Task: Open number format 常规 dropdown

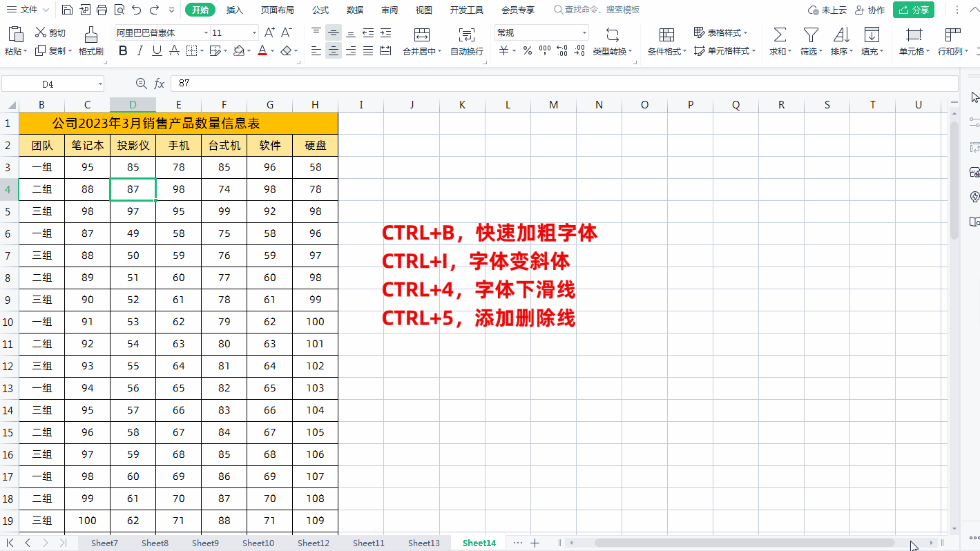Action: click(584, 32)
